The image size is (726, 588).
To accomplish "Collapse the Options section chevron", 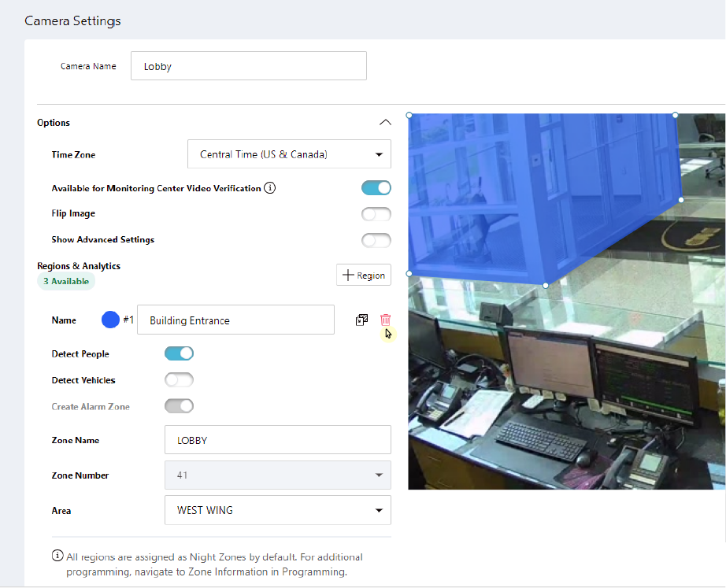I will [384, 122].
